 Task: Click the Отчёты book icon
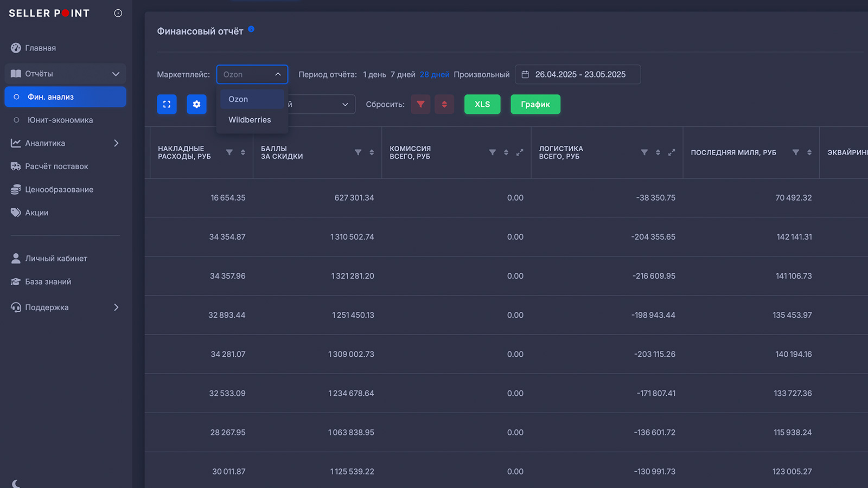click(x=16, y=74)
